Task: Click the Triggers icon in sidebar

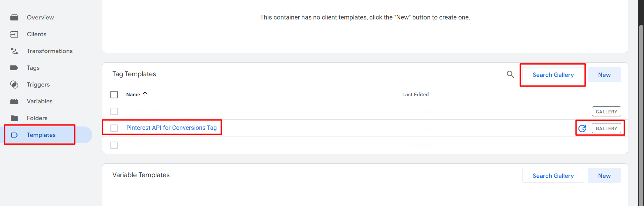Action: pyautogui.click(x=14, y=85)
